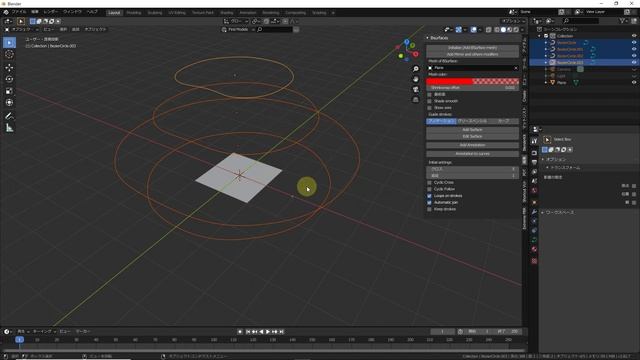Click the snap magnet icon in the viewport header
The height and width of the screenshot is (360, 640).
(266, 21)
